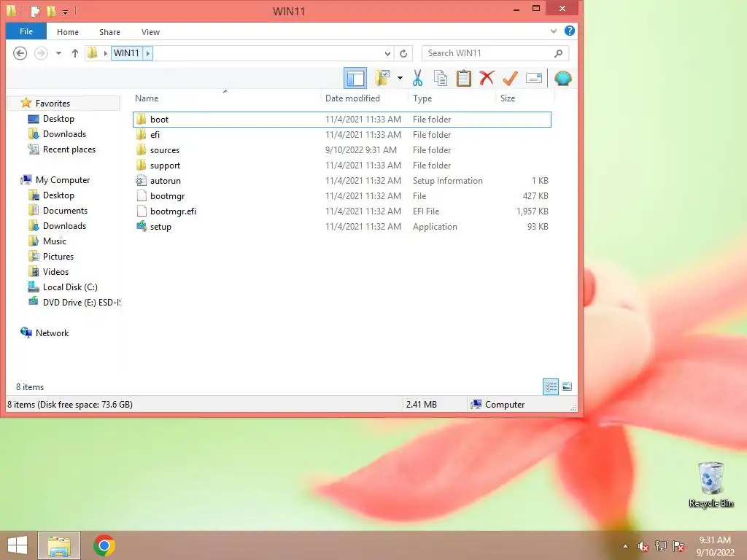Select the sources folder
This screenshot has height=560, width=747.
click(342, 150)
